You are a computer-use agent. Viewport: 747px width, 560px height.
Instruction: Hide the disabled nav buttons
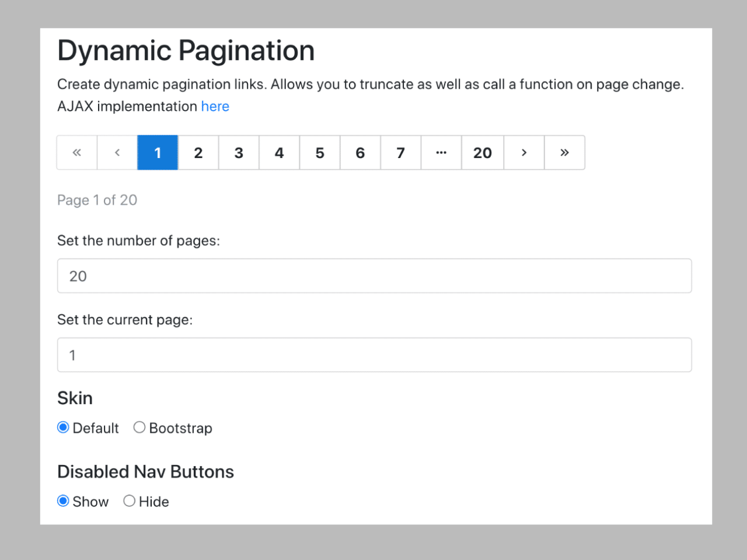click(129, 501)
